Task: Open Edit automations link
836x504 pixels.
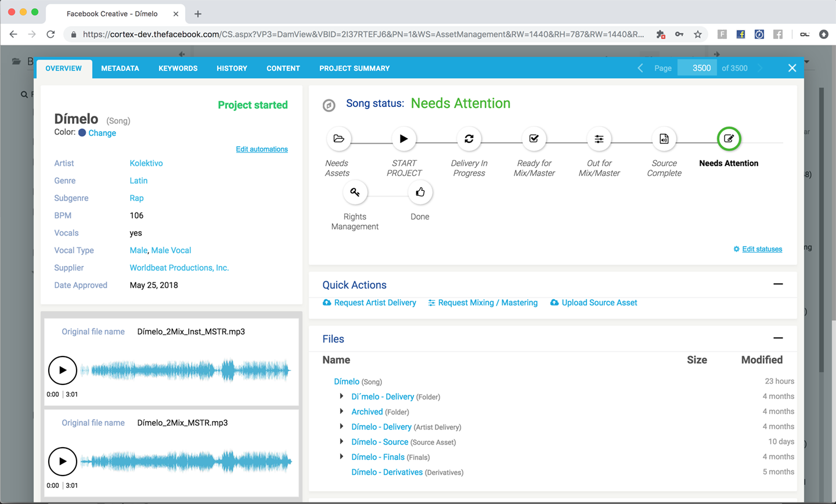Action: point(262,149)
